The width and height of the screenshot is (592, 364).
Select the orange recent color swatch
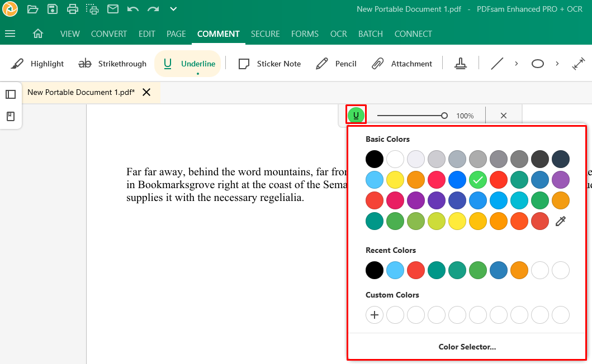click(x=519, y=270)
